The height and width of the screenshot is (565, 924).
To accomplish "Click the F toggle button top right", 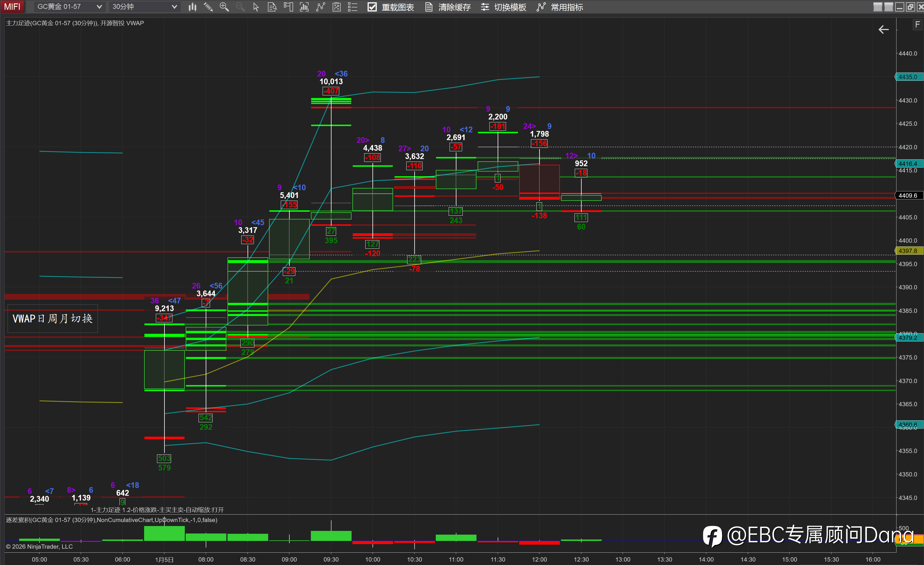I will pyautogui.click(x=917, y=25).
